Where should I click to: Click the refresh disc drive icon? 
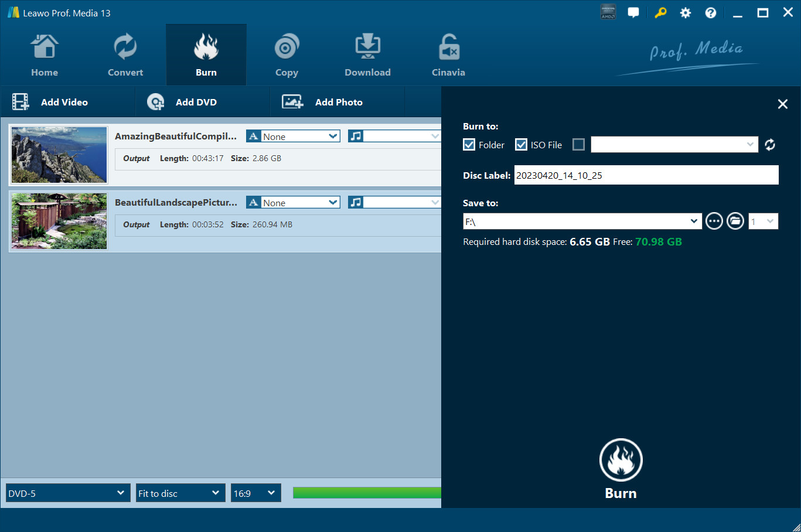770,145
